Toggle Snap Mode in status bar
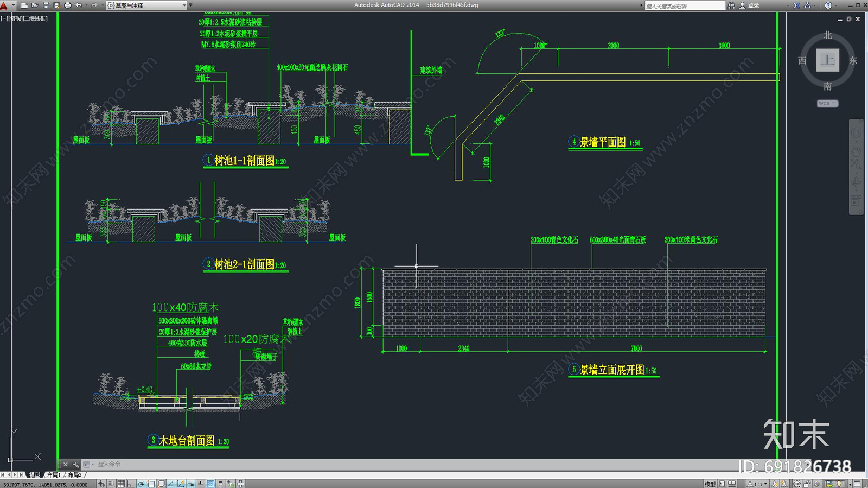This screenshot has height=488, width=868. pyautogui.click(x=111, y=484)
